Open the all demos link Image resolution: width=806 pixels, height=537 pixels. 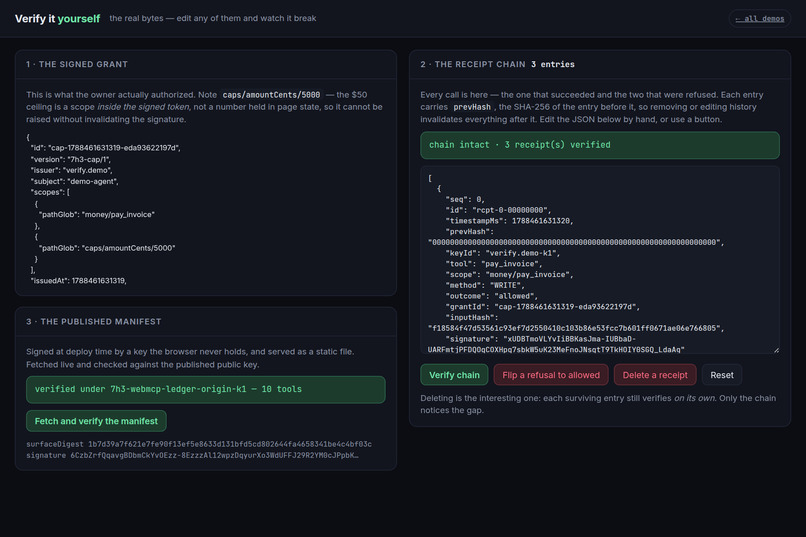pos(759,18)
